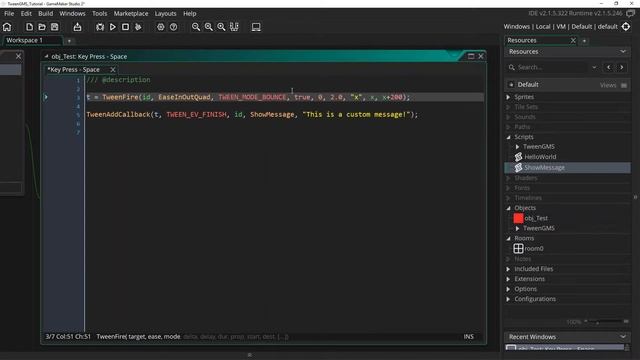Collapse the Scripts resource folder
Image resolution: width=640 pixels, height=360 pixels.
click(508, 137)
